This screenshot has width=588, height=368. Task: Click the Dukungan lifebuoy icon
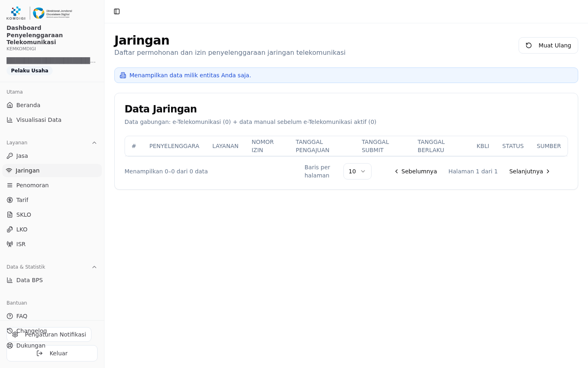tap(10, 346)
